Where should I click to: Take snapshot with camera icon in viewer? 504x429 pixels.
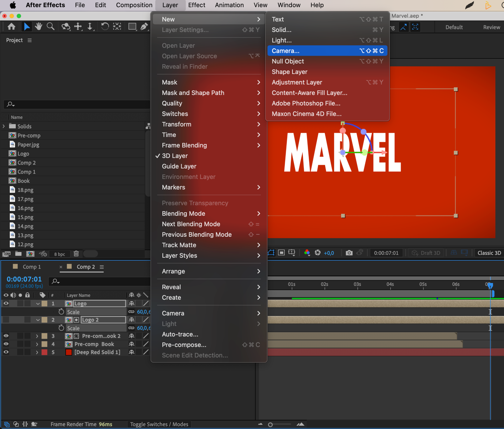349,253
